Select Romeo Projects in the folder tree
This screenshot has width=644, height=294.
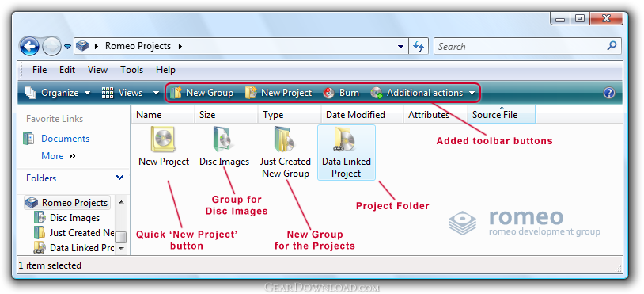click(74, 203)
